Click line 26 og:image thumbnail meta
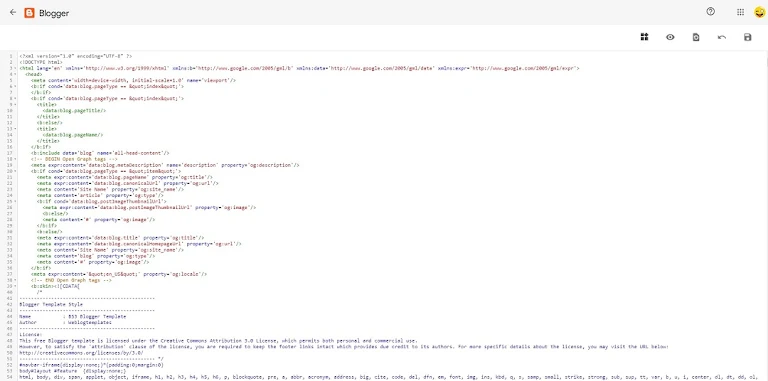 (149, 207)
